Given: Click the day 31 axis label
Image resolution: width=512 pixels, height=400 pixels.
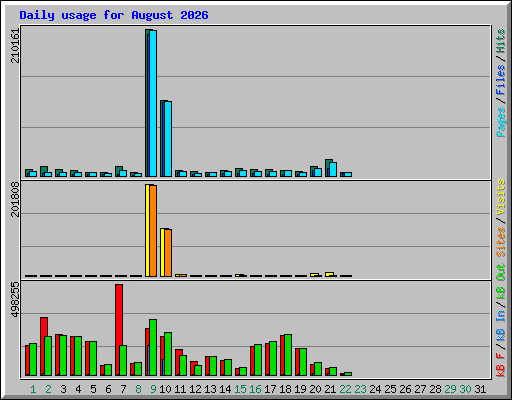Looking at the screenshot, I should [480, 389].
